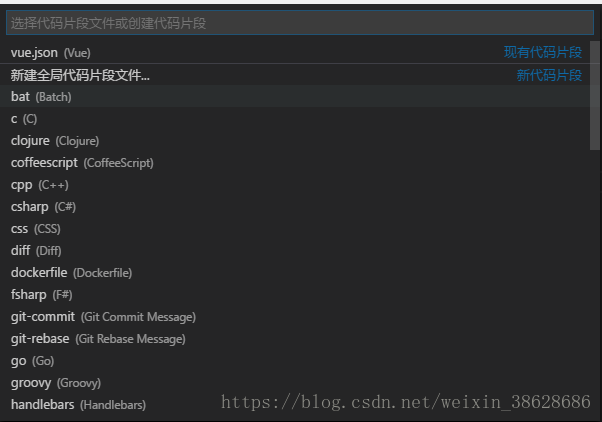Click the 现有代码片段 group label

tap(542, 53)
